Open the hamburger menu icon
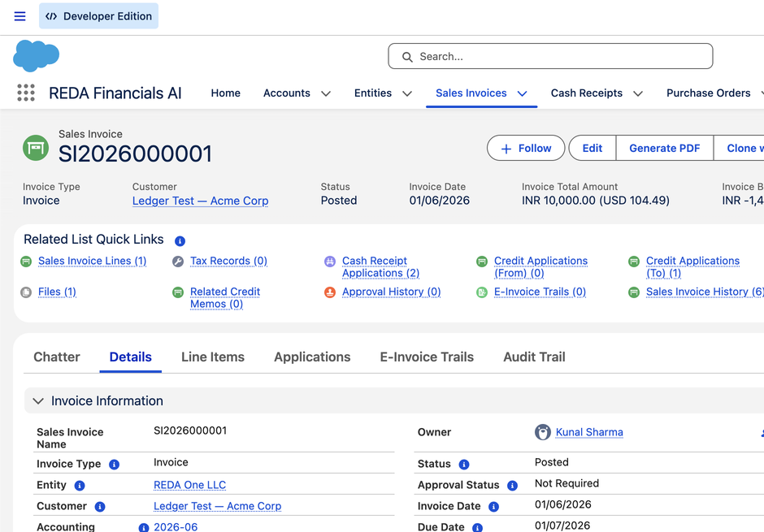The width and height of the screenshot is (764, 532). 20,16
